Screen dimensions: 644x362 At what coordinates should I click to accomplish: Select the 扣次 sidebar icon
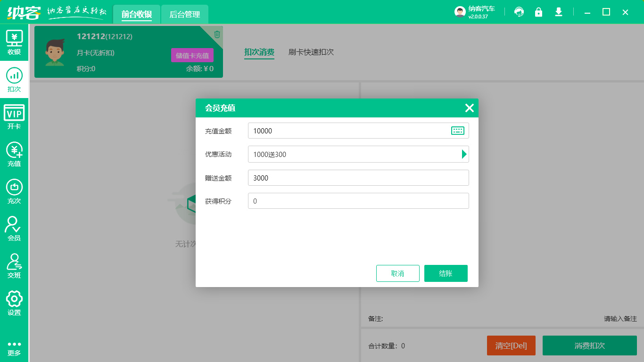point(14,80)
